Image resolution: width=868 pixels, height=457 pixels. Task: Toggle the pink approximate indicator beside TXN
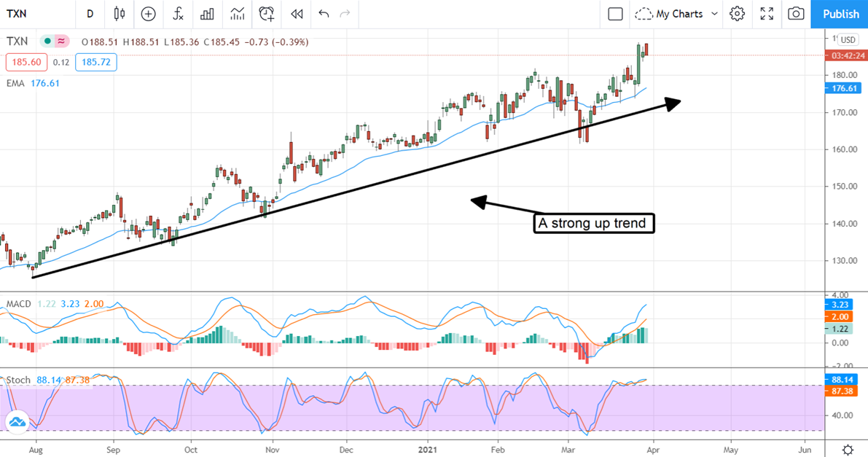tap(61, 41)
